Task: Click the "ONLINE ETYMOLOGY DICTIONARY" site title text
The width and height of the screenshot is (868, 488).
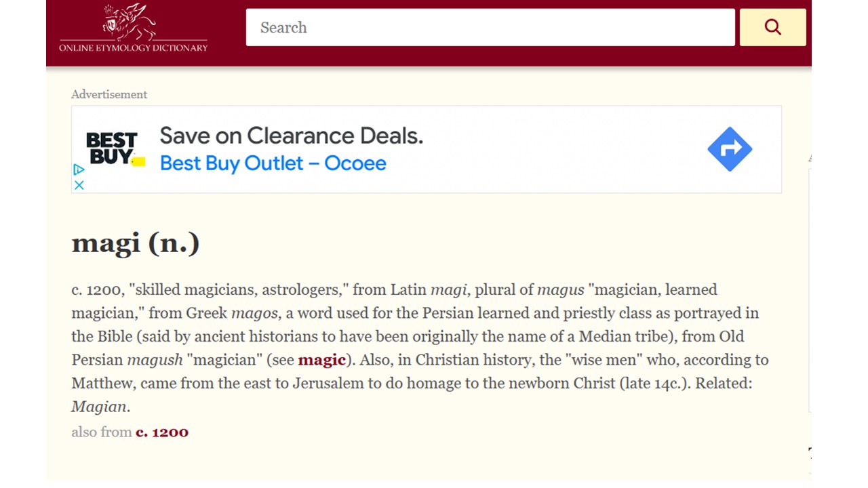Action: 133,48
